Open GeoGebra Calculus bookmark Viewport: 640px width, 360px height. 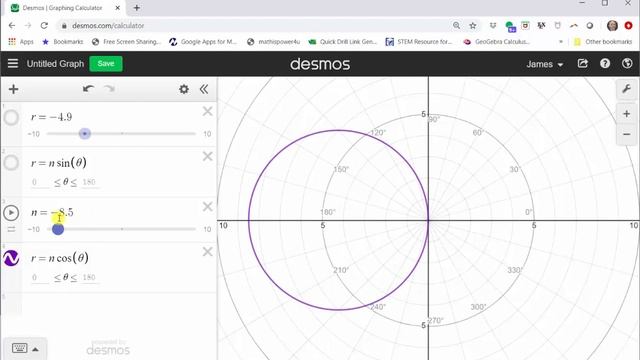coord(496,42)
